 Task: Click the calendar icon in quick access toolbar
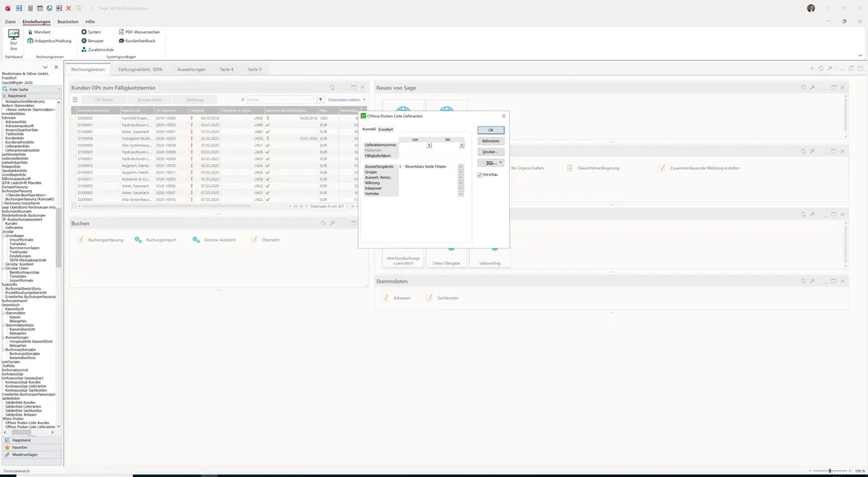pyautogui.click(x=40, y=8)
